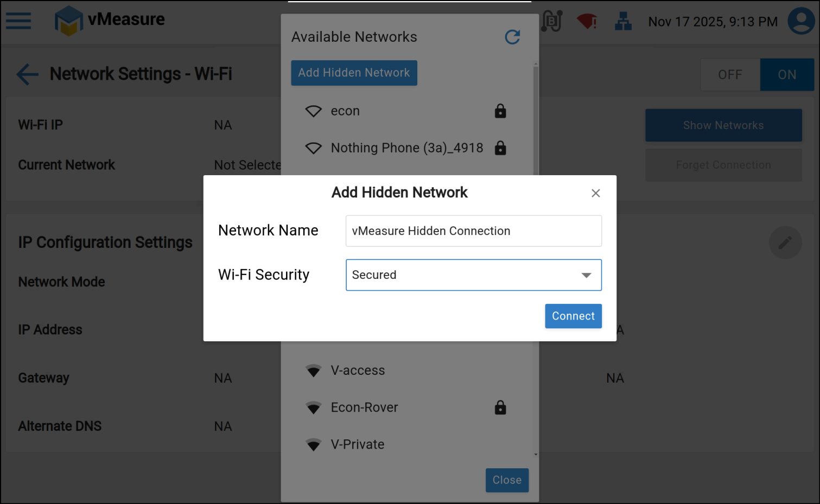Click the blue network topology icon
The height and width of the screenshot is (504, 820).
pos(623,22)
